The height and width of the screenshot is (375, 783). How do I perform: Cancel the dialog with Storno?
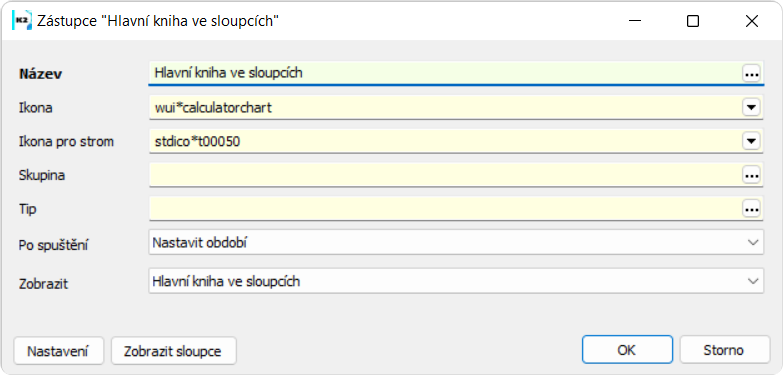point(724,350)
